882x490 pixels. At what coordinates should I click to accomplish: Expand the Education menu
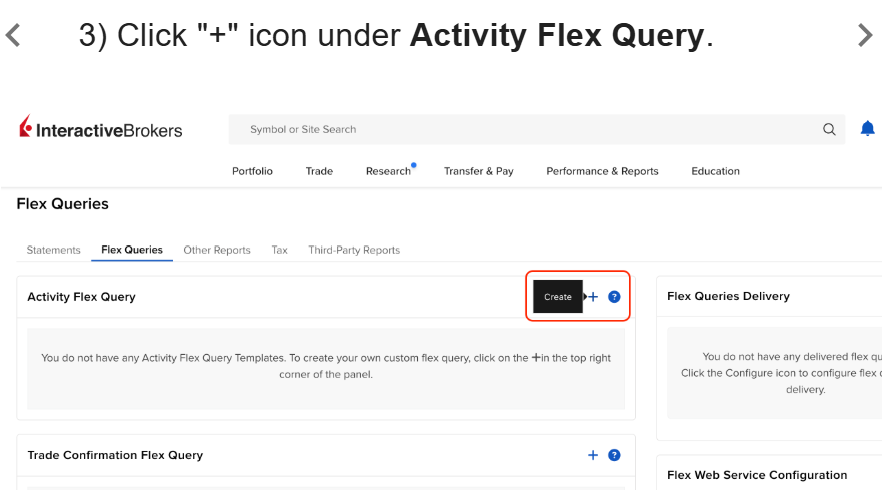coord(716,171)
